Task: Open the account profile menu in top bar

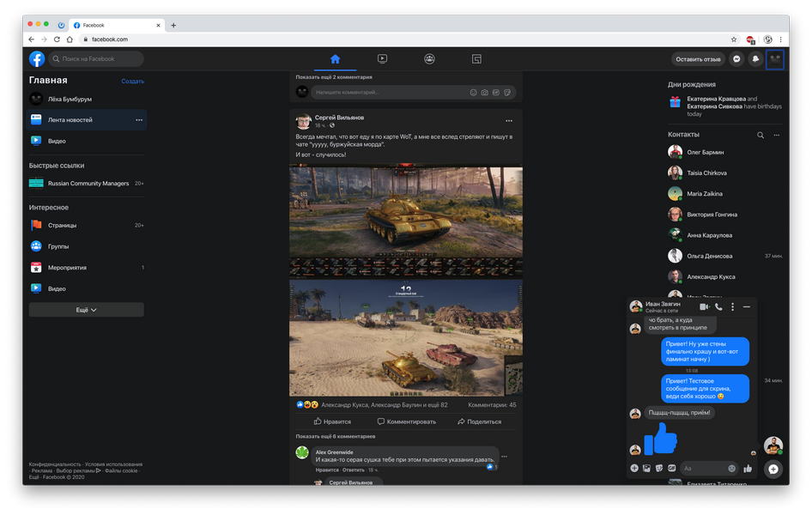Action: [x=775, y=59]
